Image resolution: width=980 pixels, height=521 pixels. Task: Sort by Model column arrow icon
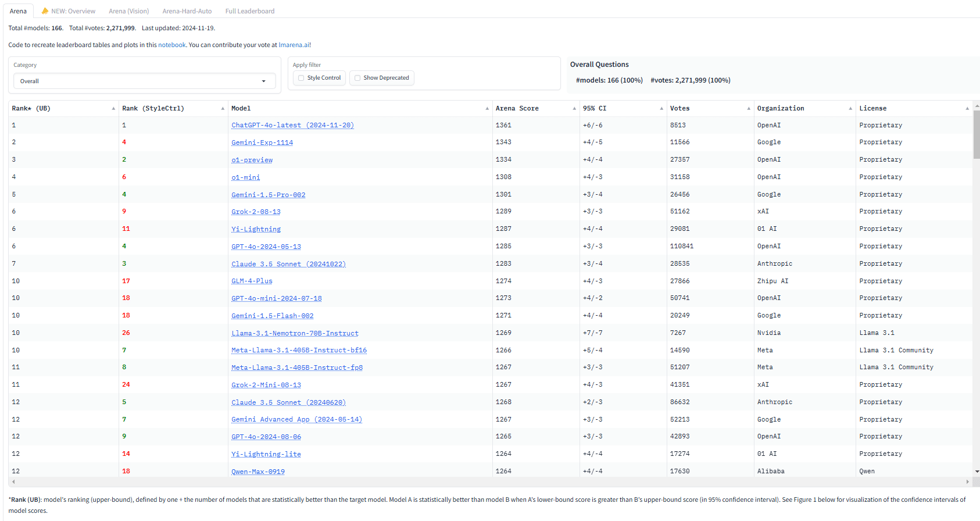point(487,109)
